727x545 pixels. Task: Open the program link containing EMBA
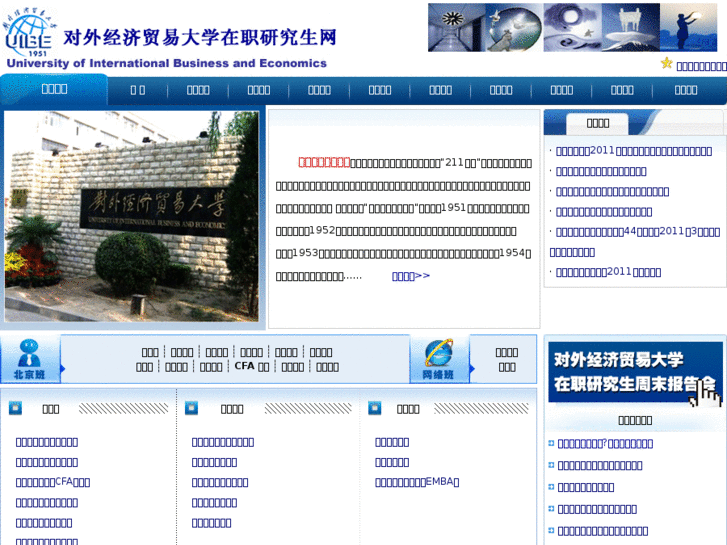[x=417, y=482]
